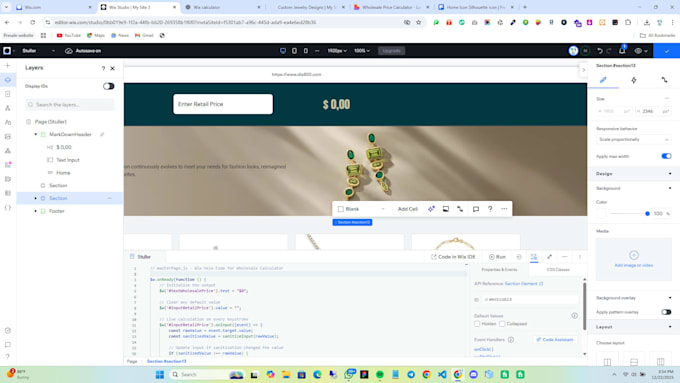Switch to CSS Classes tab
The image size is (680, 383).
[558, 270]
